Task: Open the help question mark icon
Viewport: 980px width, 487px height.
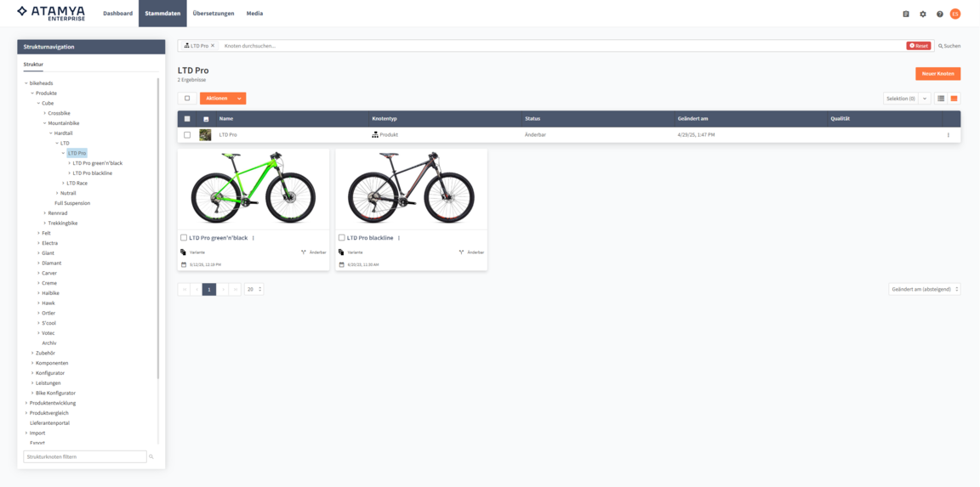Action: pyautogui.click(x=939, y=14)
